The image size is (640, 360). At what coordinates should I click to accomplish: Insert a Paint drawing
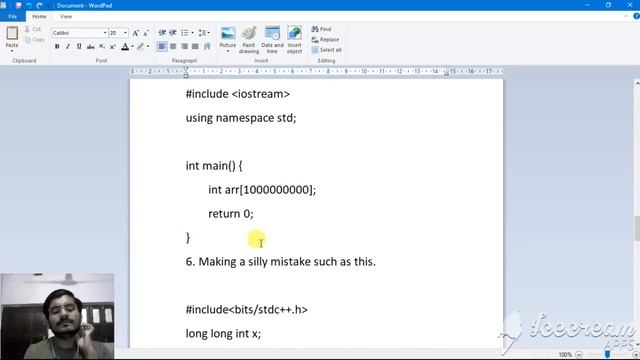(x=249, y=40)
